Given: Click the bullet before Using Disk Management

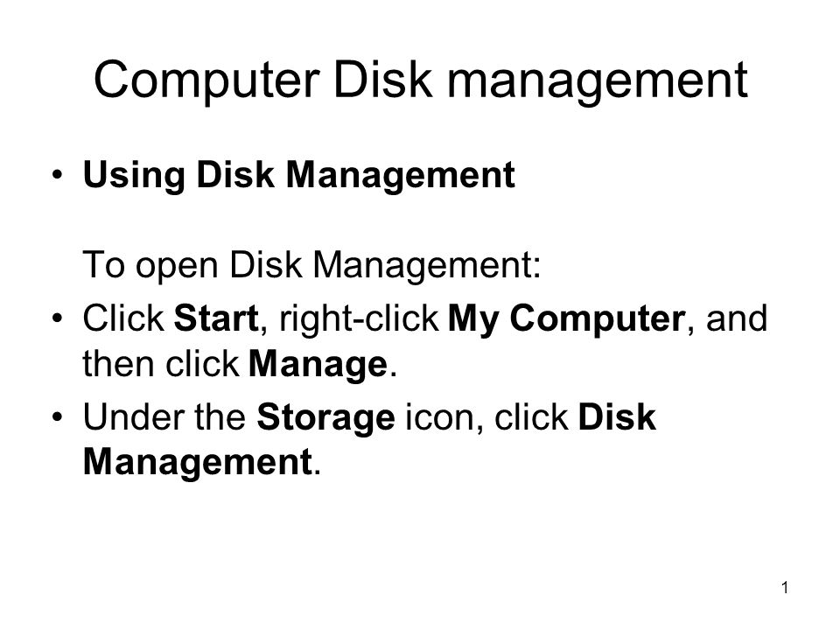Looking at the screenshot, I should click(58, 175).
